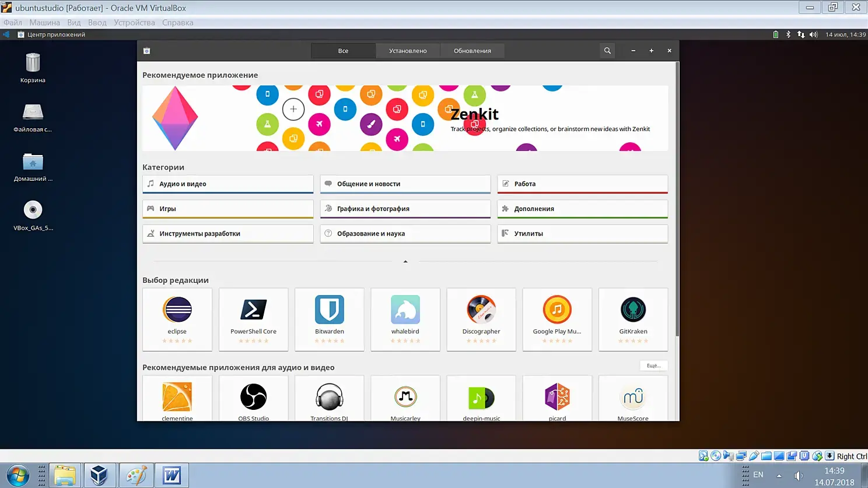Open the OBS Studio app tile
868x488 pixels.
pyautogui.click(x=253, y=399)
